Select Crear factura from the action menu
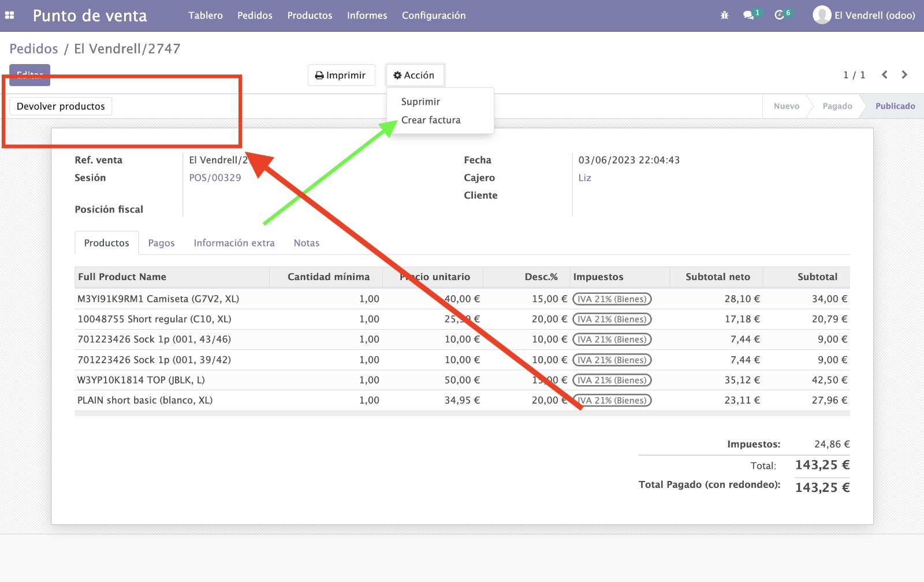Viewport: 924px width, 582px height. 431,120
